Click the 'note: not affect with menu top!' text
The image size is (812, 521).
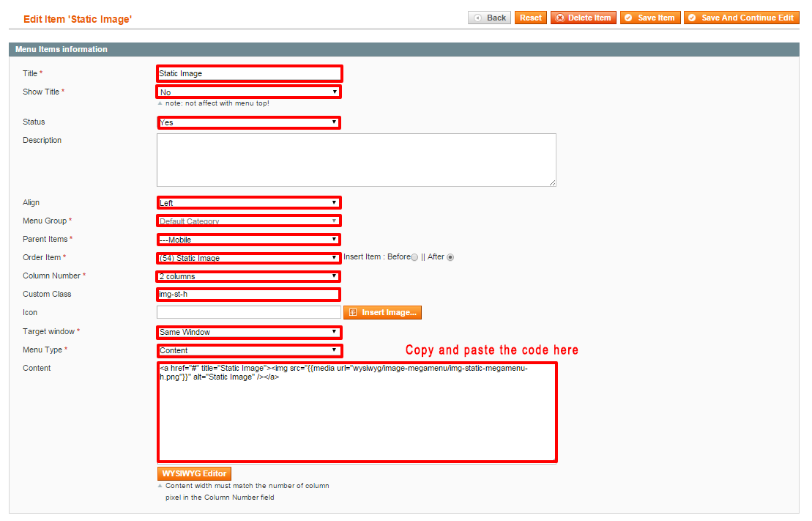coord(217,103)
